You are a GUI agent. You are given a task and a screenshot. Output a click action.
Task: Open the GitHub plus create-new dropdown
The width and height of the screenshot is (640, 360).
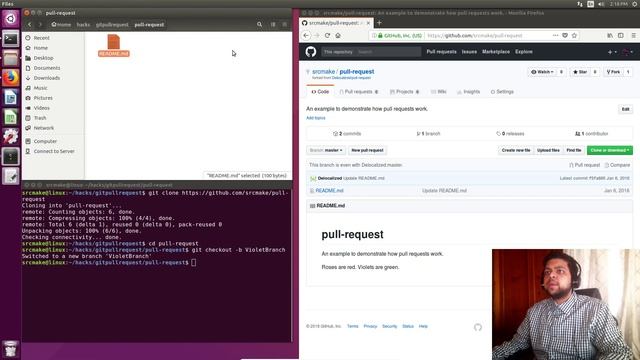click(612, 52)
